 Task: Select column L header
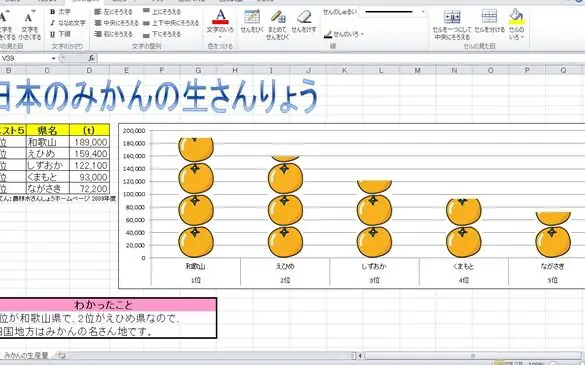coord(381,70)
